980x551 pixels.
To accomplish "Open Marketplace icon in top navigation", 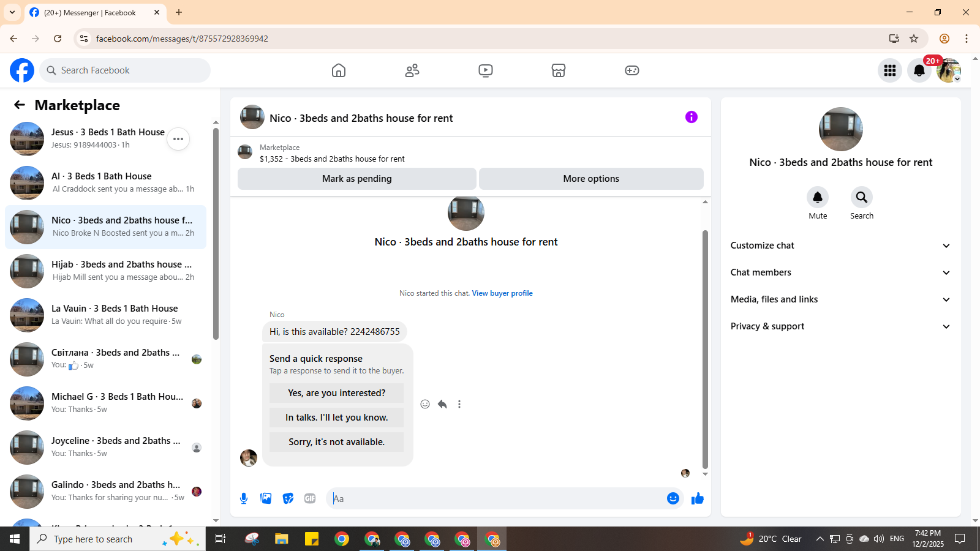I will pyautogui.click(x=559, y=70).
